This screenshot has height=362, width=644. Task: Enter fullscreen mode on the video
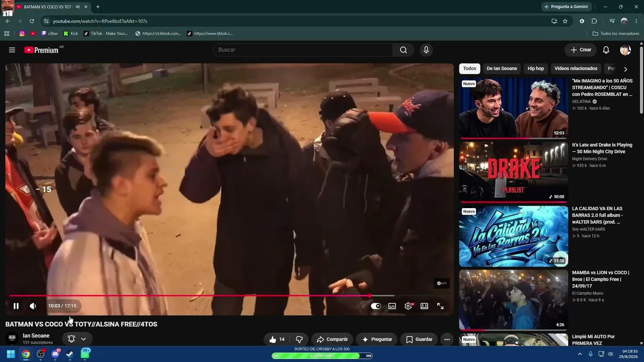coord(440,306)
